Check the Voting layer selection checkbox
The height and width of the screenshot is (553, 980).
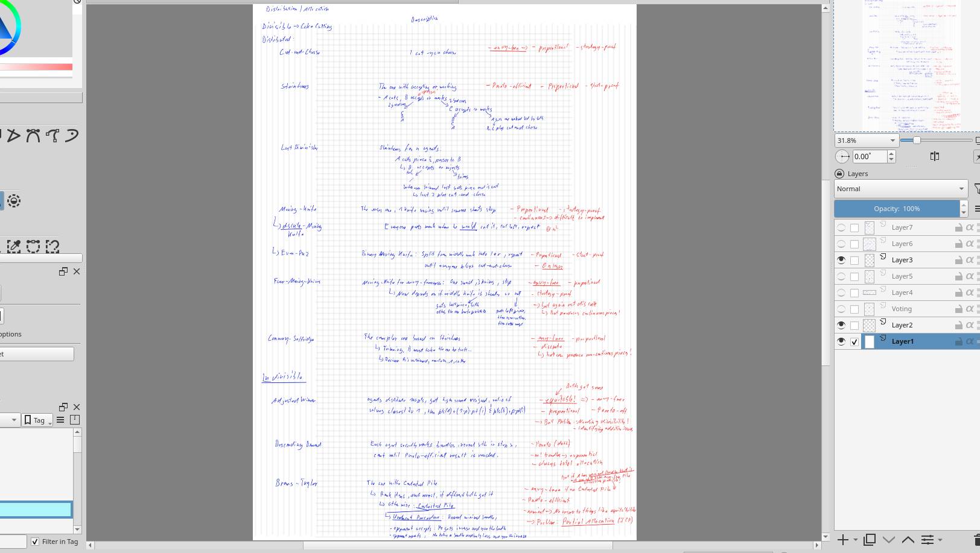coord(854,309)
